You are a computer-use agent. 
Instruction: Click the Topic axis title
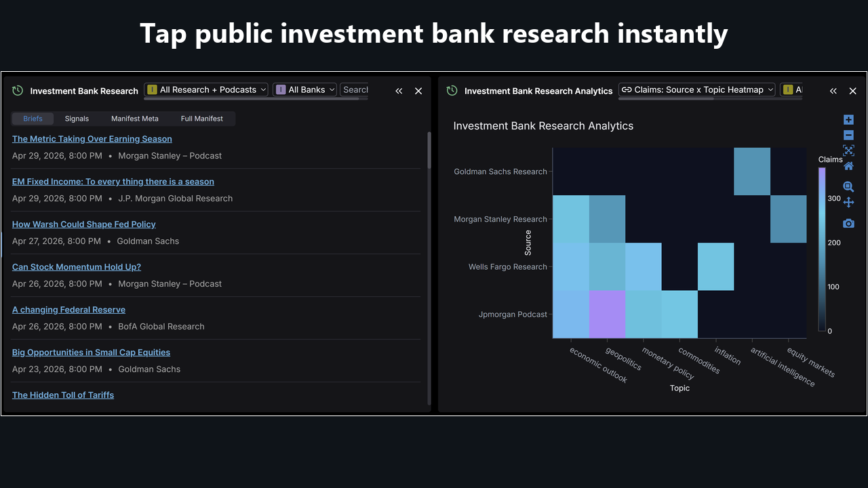679,388
